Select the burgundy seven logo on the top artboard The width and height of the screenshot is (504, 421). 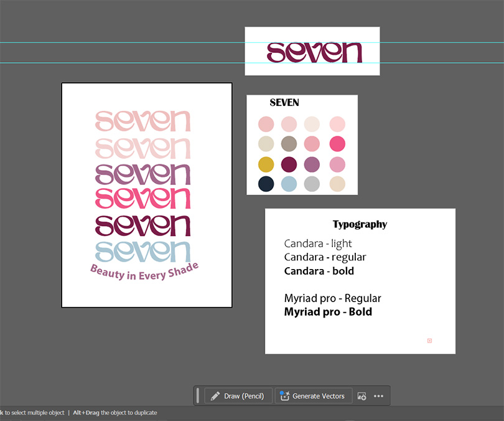point(314,52)
